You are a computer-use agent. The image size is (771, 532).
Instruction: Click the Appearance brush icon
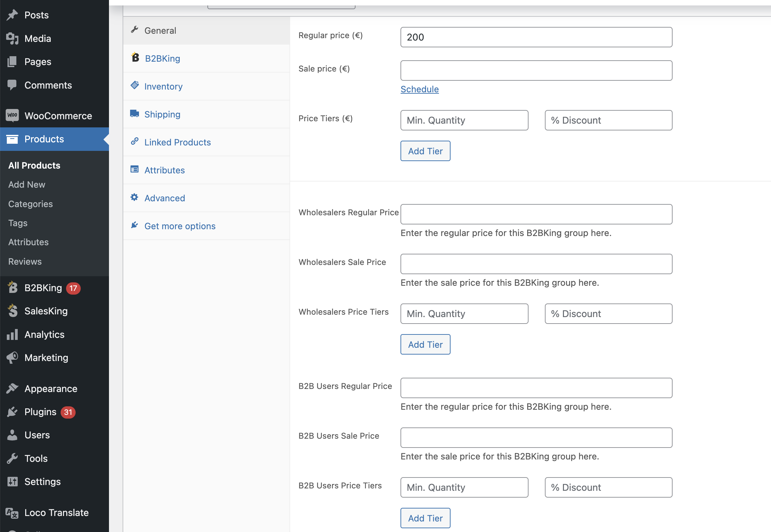pos(12,389)
